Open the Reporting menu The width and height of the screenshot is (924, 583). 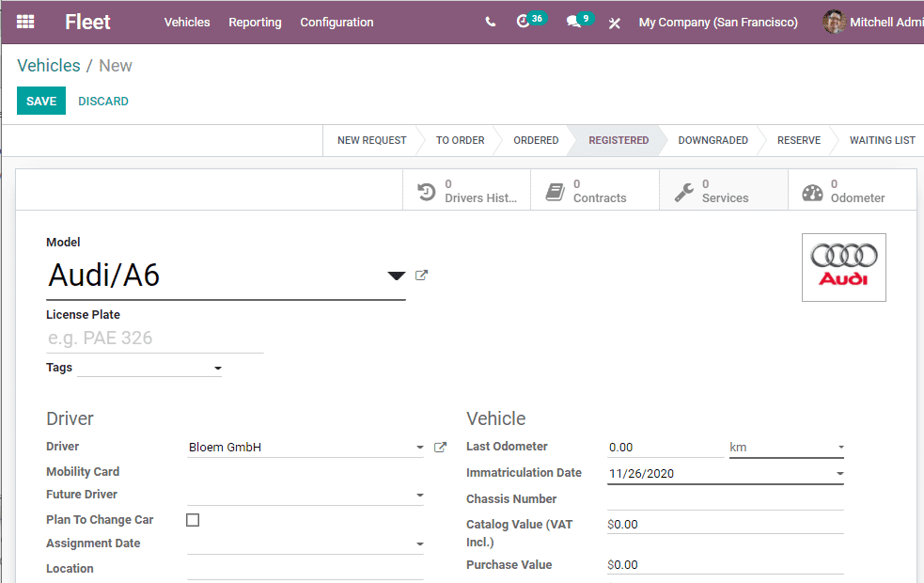tap(255, 23)
